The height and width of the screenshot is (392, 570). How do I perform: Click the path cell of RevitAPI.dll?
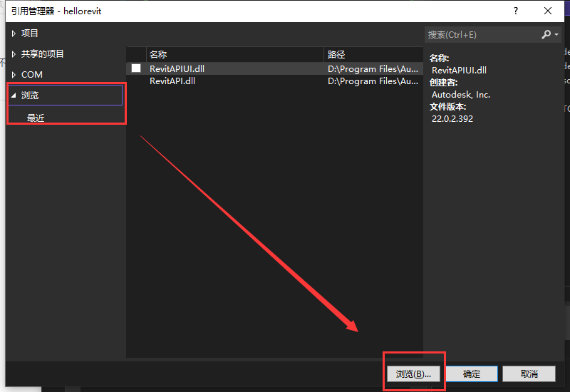373,81
